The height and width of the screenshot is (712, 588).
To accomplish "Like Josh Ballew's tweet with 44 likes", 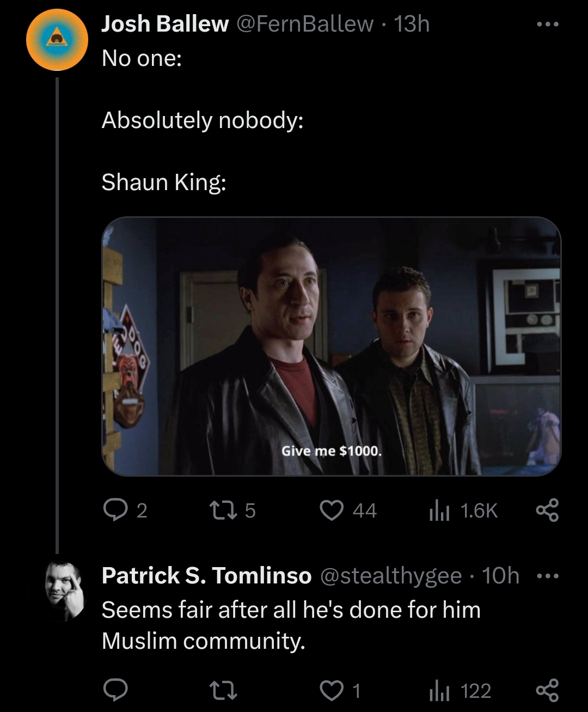I will tap(348, 510).
